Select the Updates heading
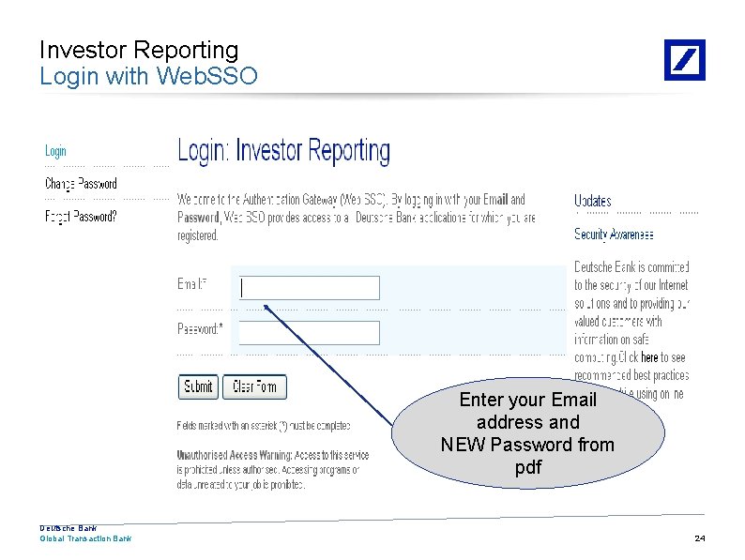Viewport: 745px width, 560px height. click(592, 201)
